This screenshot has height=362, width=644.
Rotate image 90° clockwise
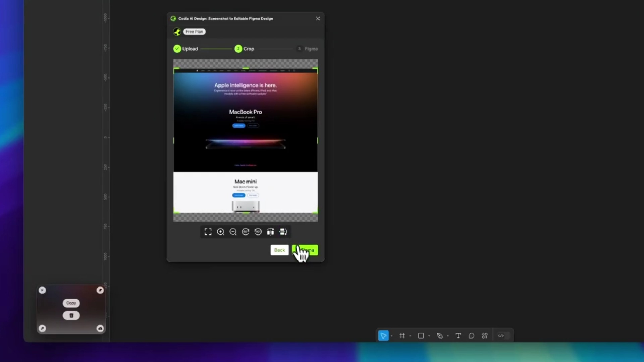[x=246, y=232]
